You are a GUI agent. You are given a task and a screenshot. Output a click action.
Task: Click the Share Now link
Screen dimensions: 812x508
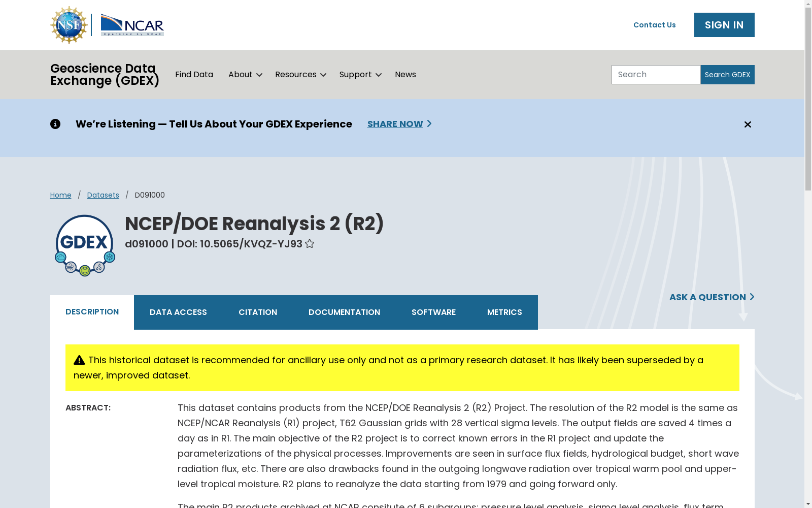pos(399,124)
